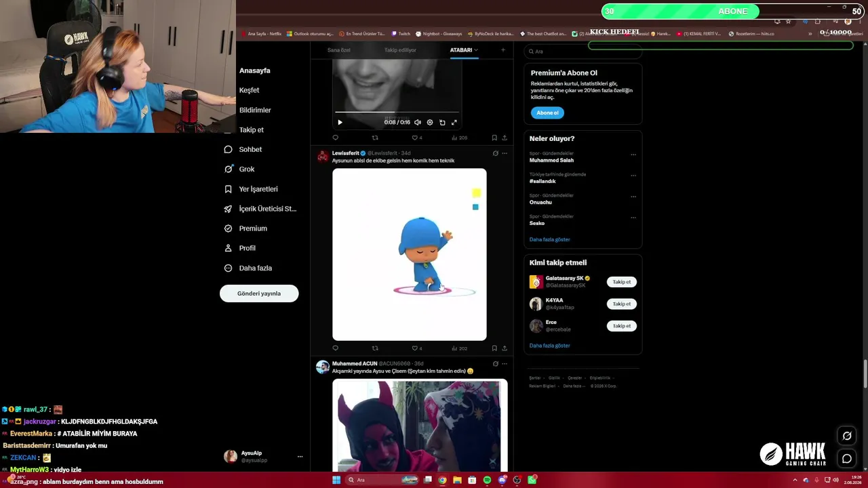Screen dimensions: 868x488
Task: Open Keşfet in the sidebar
Action: click(249, 90)
